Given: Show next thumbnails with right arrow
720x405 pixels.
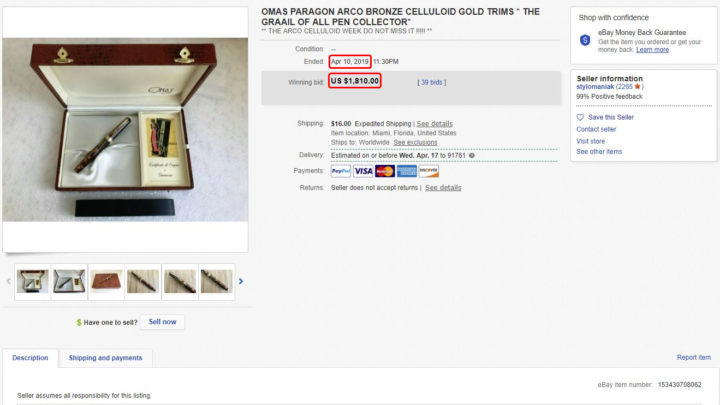Looking at the screenshot, I should point(241,281).
